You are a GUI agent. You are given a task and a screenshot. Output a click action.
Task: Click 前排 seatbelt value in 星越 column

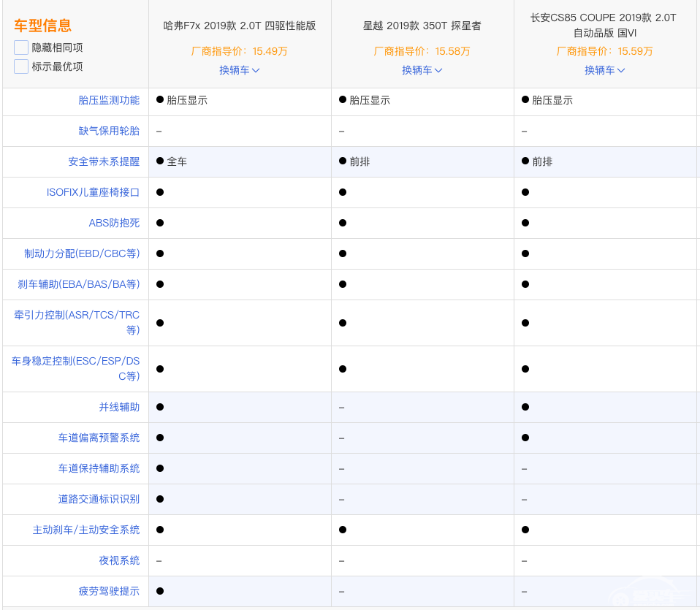(359, 161)
